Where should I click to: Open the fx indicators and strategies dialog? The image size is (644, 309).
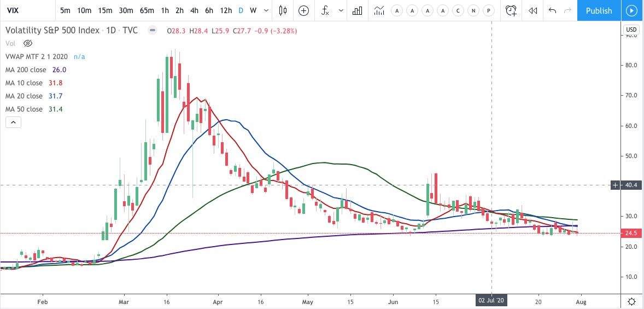(325, 11)
